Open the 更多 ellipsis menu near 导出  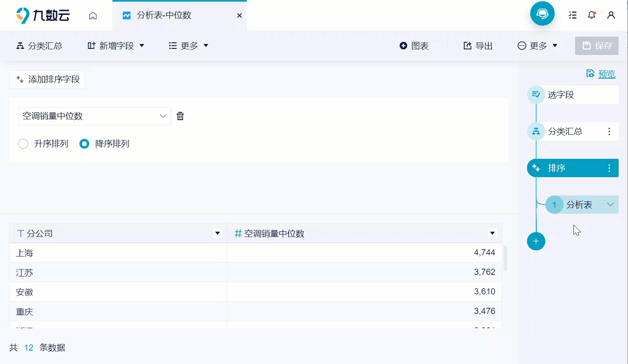coord(537,46)
